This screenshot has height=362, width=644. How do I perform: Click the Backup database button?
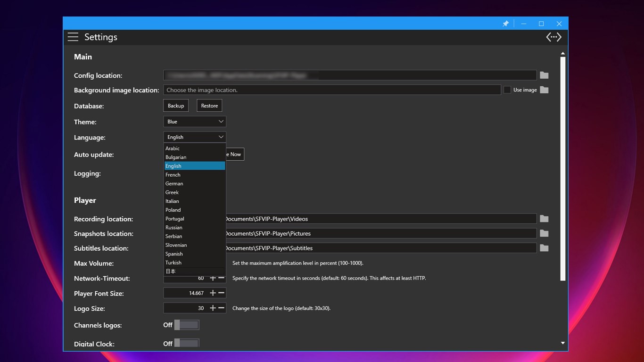click(175, 105)
